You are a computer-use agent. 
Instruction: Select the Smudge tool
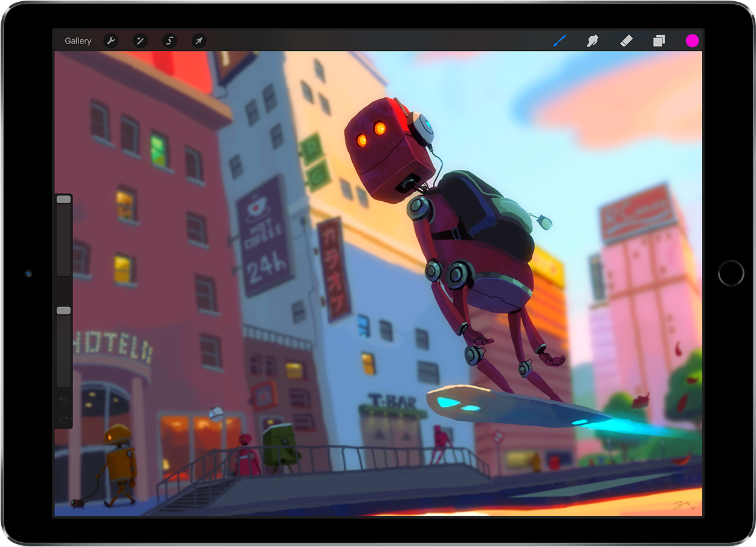[593, 40]
